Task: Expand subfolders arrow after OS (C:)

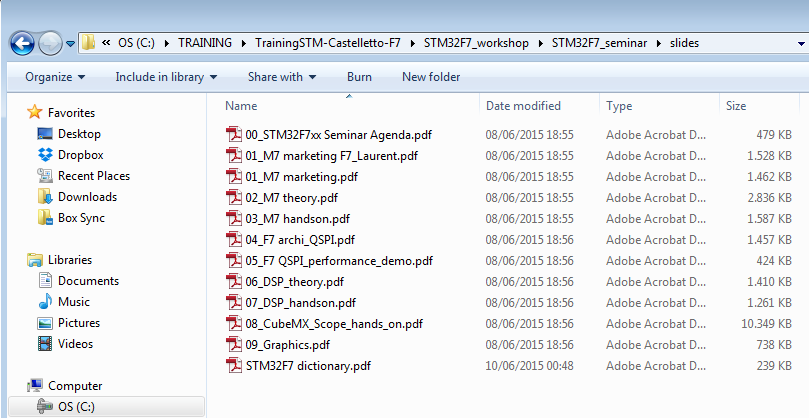Action: click(x=167, y=43)
